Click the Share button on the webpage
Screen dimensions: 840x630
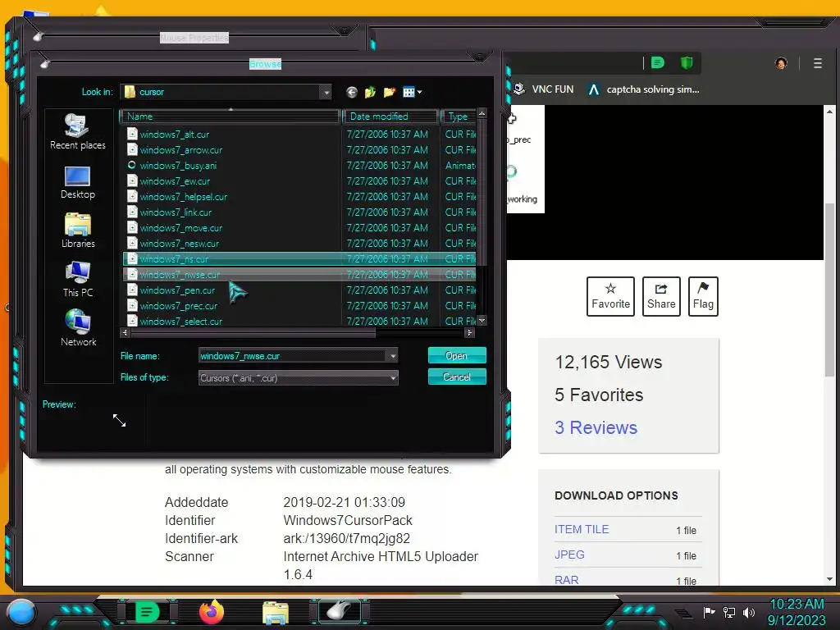661,296
